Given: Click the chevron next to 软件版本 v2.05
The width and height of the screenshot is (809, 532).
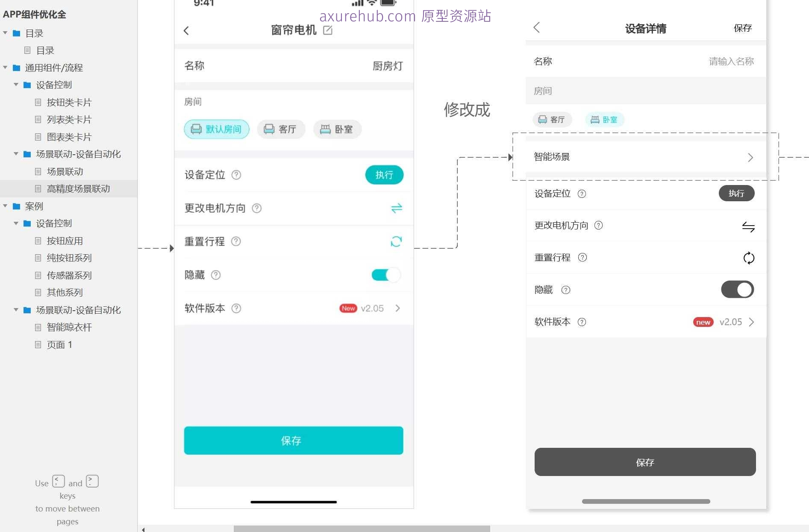Looking at the screenshot, I should click(x=398, y=308).
